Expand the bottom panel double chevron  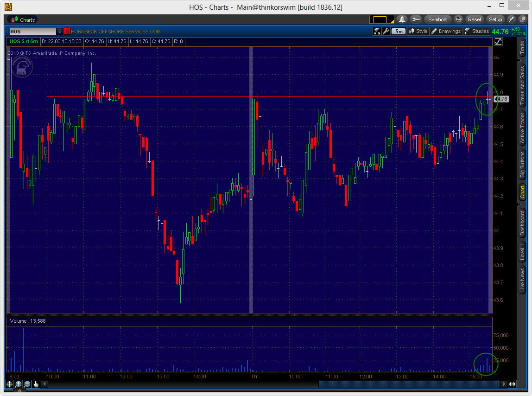click(x=19, y=391)
